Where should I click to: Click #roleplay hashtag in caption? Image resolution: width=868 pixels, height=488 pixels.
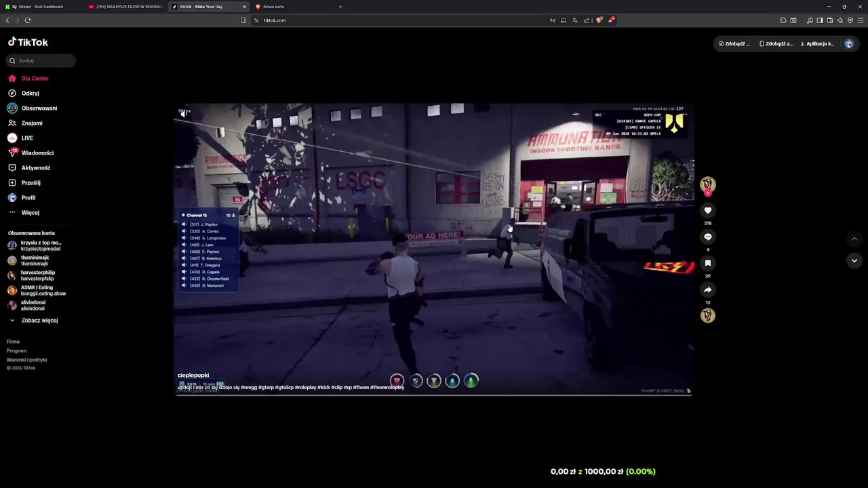pyautogui.click(x=305, y=388)
